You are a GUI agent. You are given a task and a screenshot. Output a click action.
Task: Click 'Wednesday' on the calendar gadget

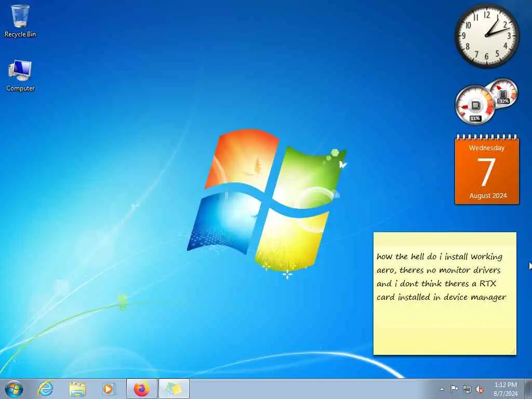click(486, 148)
